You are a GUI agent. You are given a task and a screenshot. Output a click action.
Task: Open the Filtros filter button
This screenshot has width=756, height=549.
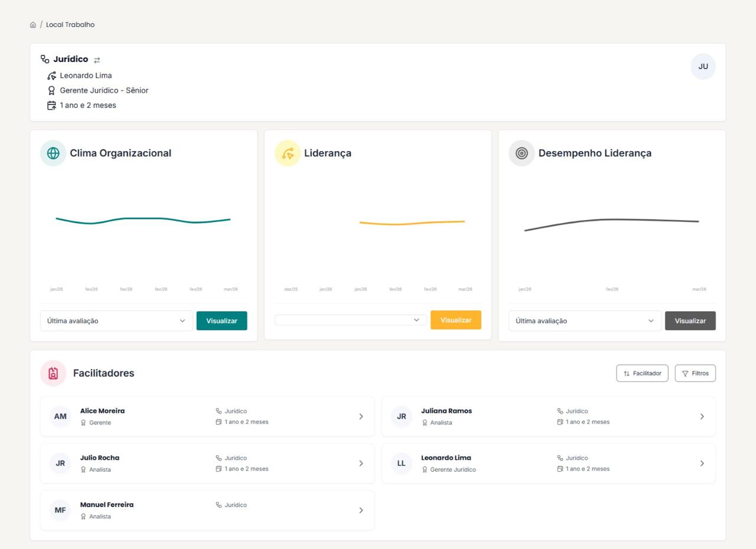695,373
